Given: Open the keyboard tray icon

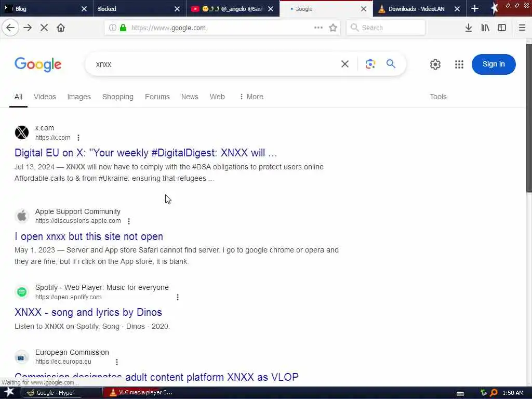Looking at the screenshot, I should click(460, 394).
